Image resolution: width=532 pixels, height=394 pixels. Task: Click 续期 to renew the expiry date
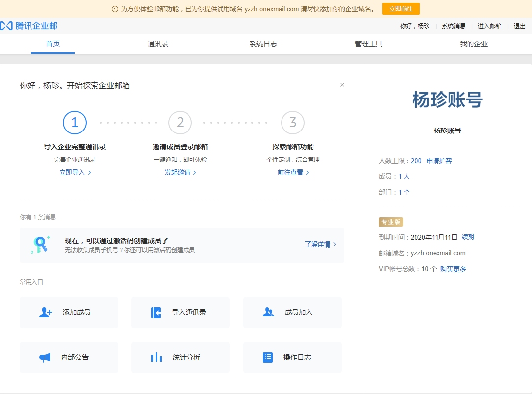click(x=468, y=237)
